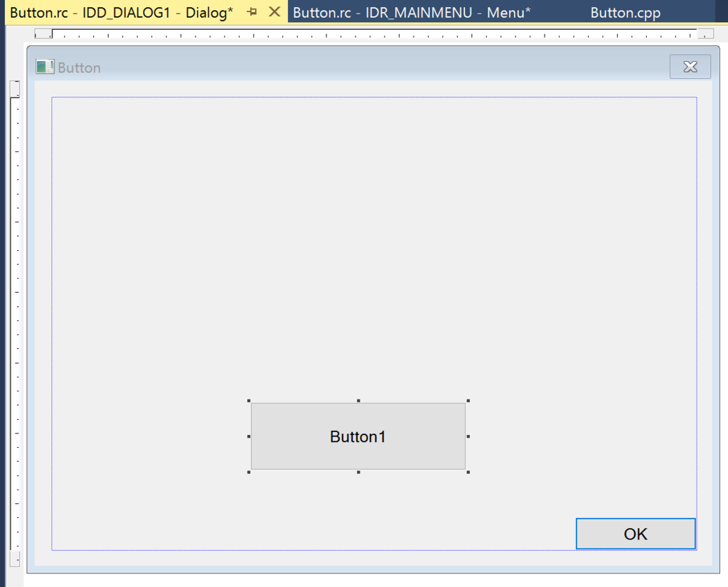Click the Button dialog title text
Viewport: 728px width, 587px height.
[x=79, y=68]
